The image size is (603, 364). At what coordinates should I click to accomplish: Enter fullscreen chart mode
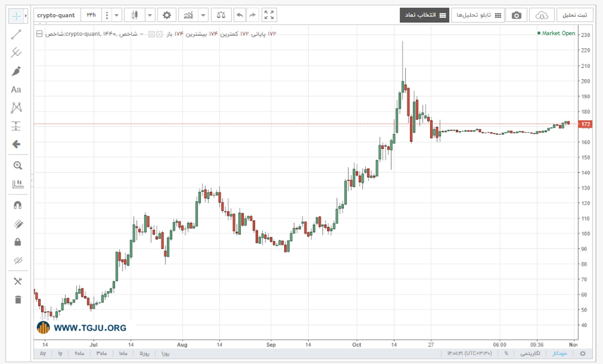(x=269, y=15)
